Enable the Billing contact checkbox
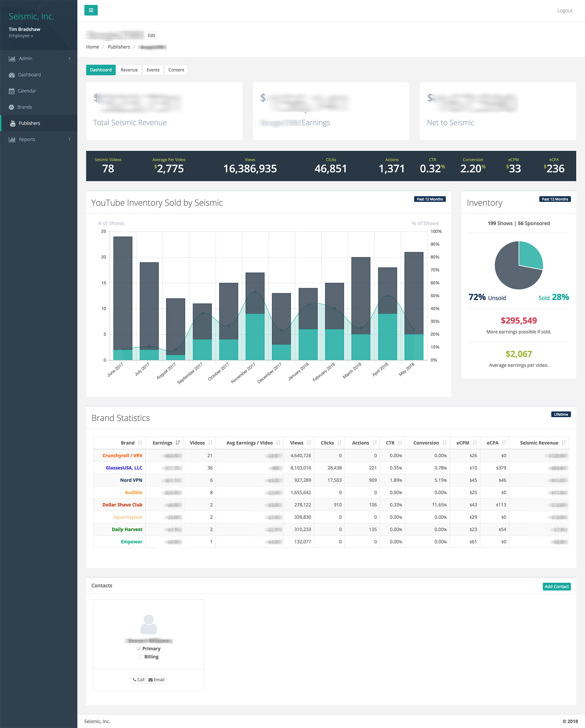 tap(141, 657)
